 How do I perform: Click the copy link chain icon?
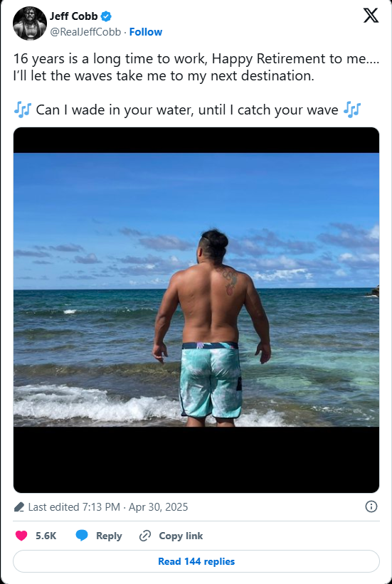point(144,536)
